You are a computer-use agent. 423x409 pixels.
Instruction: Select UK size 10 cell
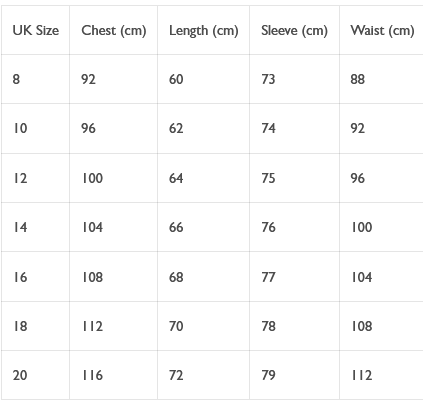[35, 128]
